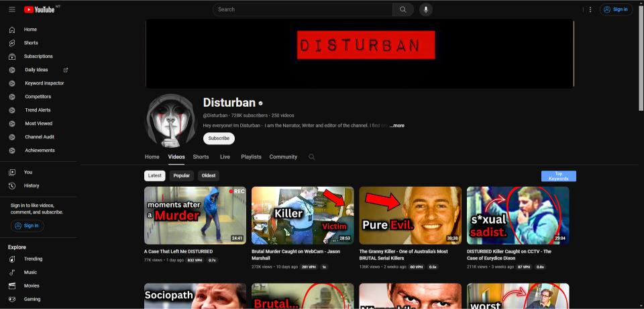Open the Live tab

[225, 157]
